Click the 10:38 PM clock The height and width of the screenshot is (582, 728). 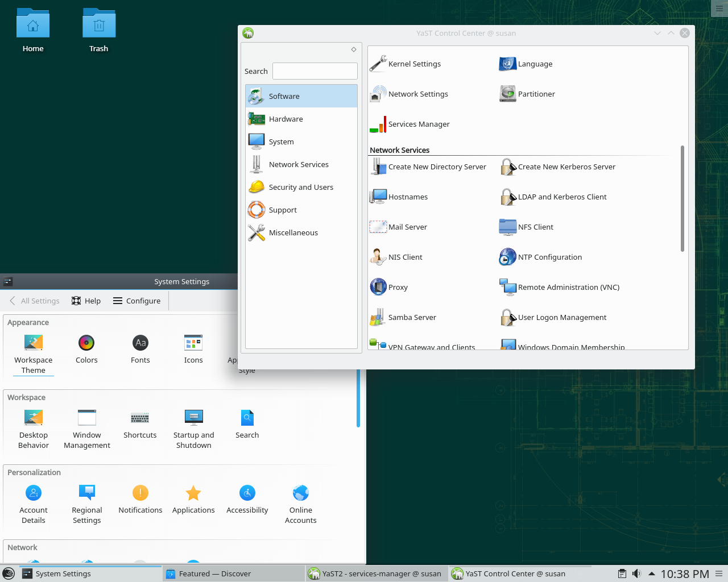[x=685, y=574]
